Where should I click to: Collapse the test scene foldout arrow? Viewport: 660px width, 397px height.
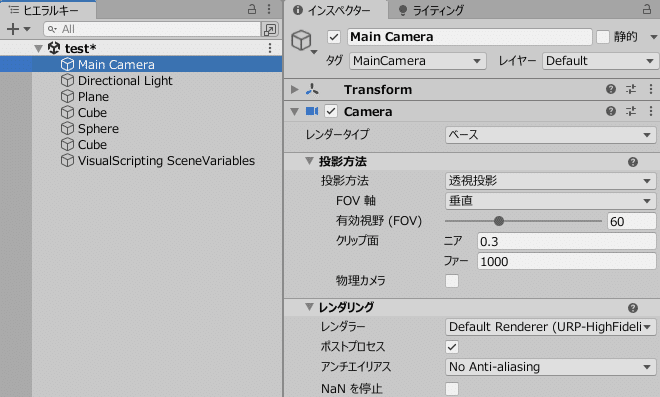(x=38, y=48)
